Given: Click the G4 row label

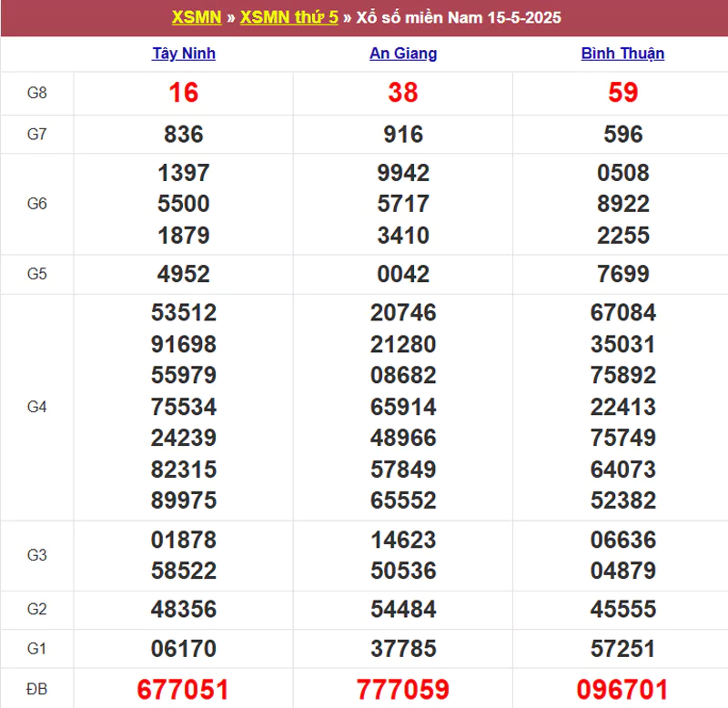Looking at the screenshot, I should click(x=37, y=407).
